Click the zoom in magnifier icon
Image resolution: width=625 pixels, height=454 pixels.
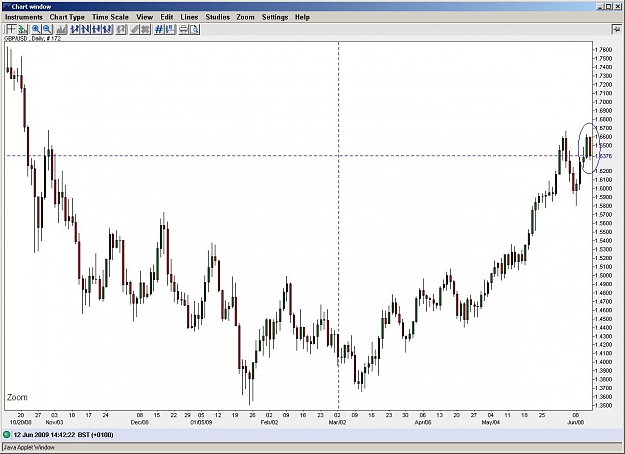(36, 29)
